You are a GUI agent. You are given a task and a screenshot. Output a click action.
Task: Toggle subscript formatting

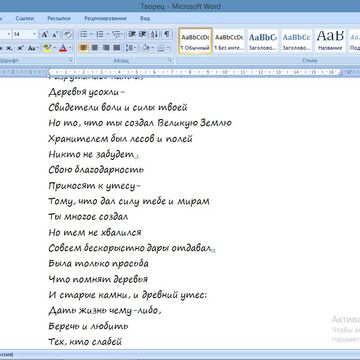coord(9,48)
